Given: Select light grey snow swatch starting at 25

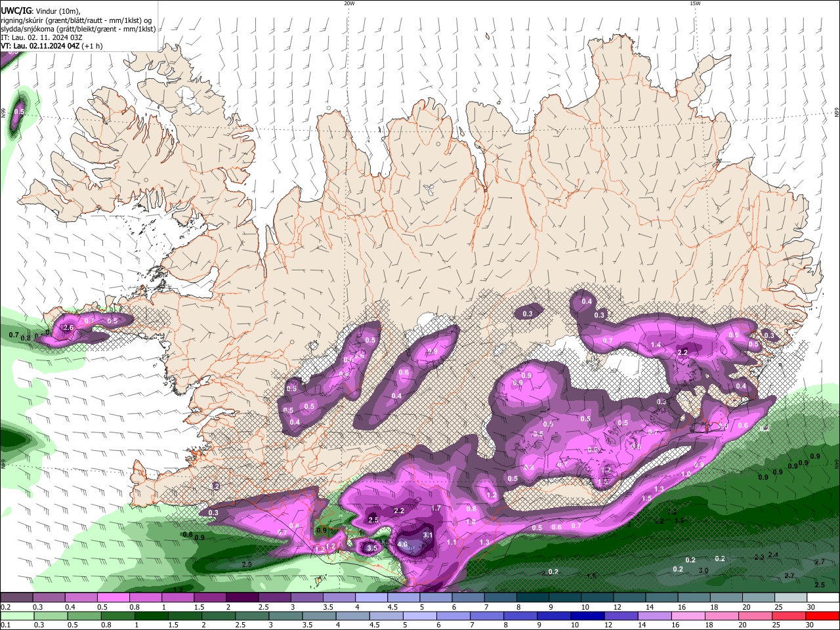Looking at the screenshot, I should coord(789,598).
